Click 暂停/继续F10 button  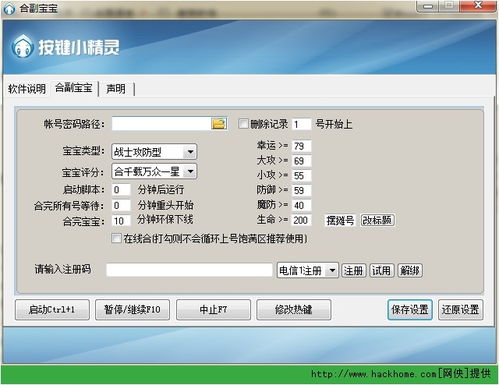pos(133,310)
